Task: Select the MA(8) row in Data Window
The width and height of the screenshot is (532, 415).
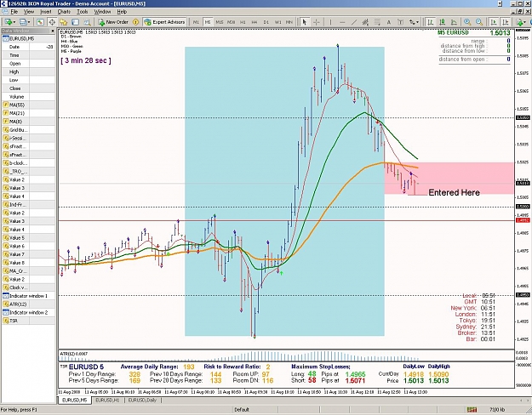Action: pos(28,122)
